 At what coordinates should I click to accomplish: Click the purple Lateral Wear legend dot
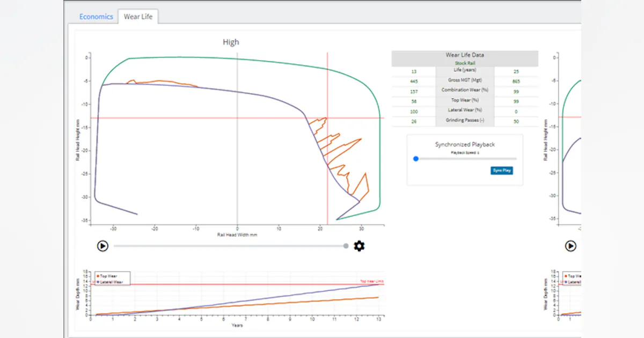point(98,282)
